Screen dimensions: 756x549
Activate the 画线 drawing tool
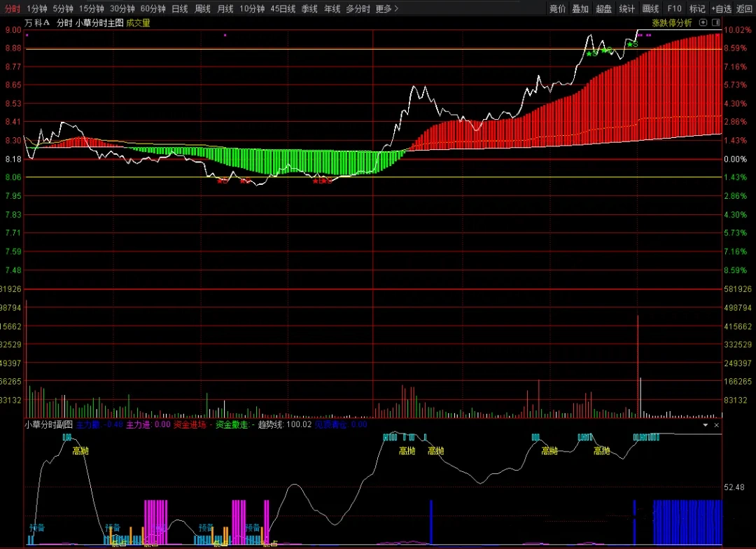click(650, 9)
